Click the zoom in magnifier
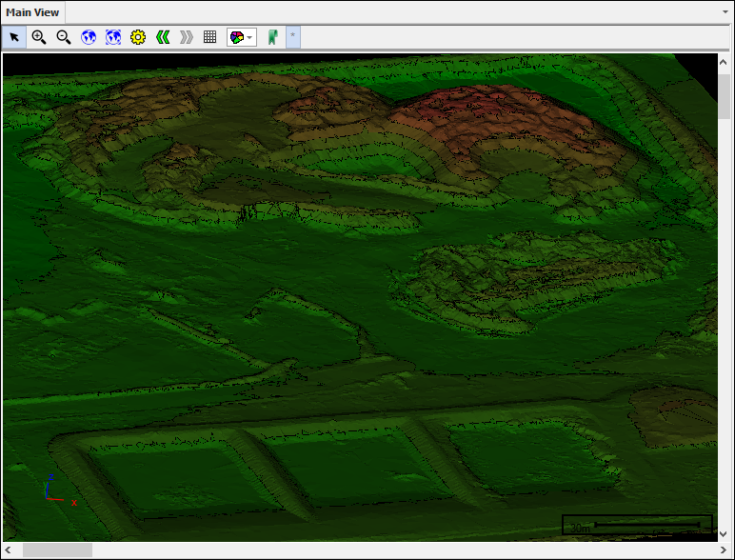735x560 pixels. (39, 37)
